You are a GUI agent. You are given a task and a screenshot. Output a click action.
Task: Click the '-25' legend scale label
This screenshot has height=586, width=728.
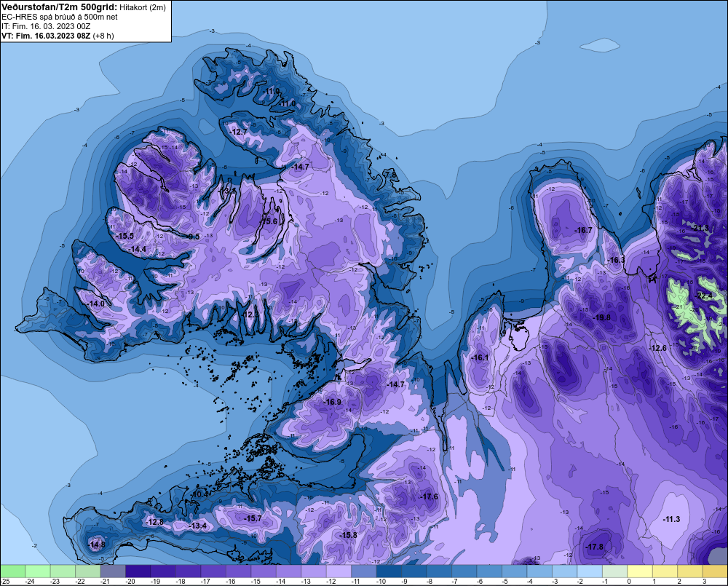(x=5, y=582)
